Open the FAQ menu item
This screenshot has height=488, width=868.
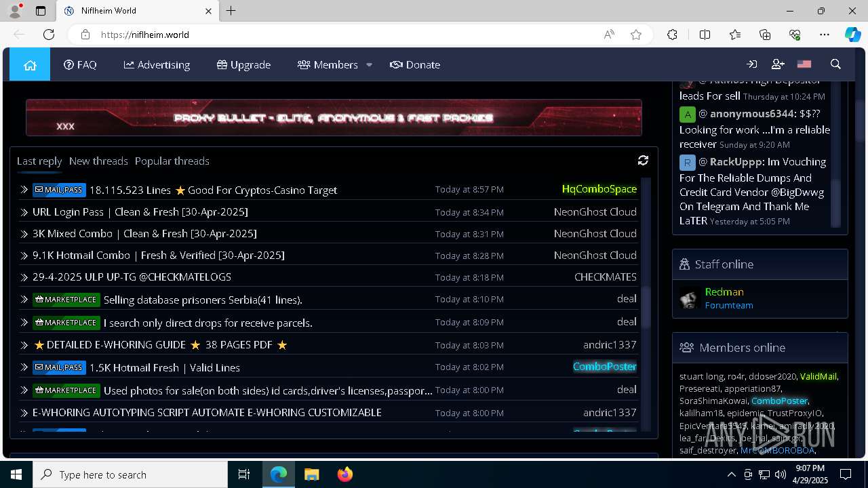[x=80, y=64]
